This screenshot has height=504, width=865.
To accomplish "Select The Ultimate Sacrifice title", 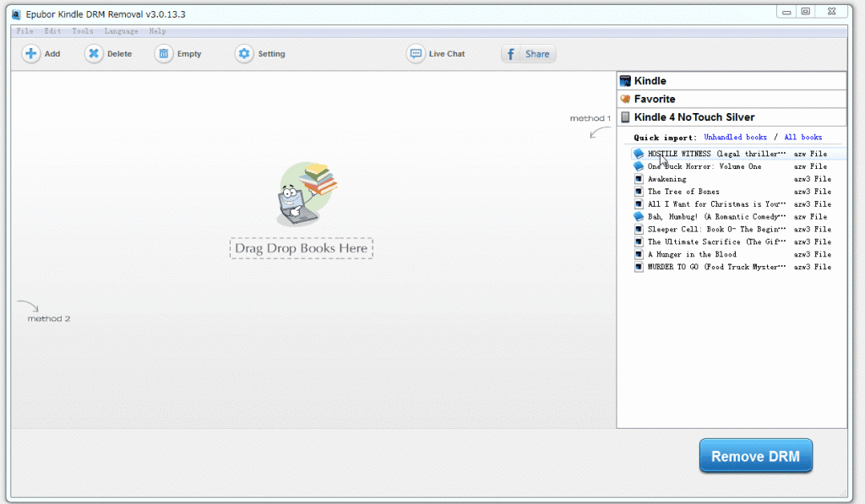I will pyautogui.click(x=716, y=241).
